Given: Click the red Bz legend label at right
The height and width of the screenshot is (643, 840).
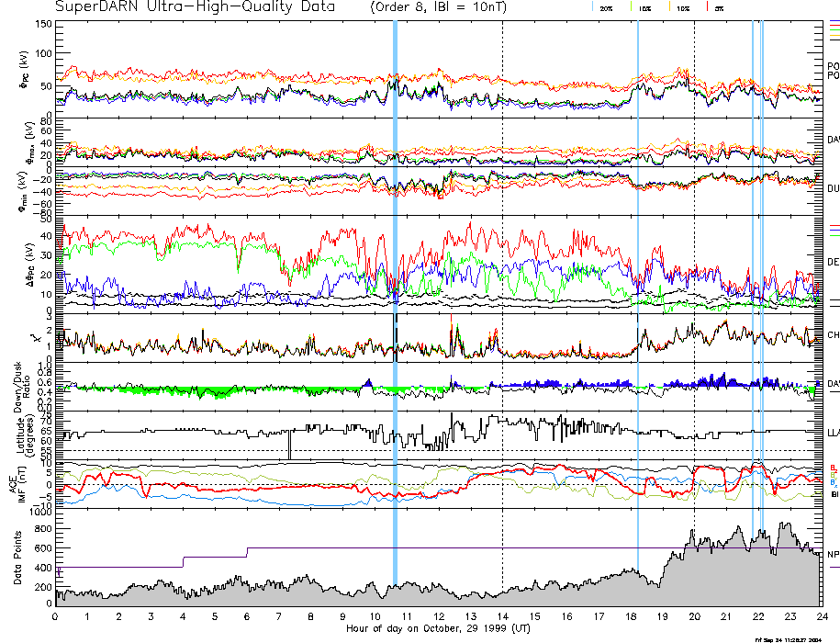Looking at the screenshot, I should [x=833, y=467].
